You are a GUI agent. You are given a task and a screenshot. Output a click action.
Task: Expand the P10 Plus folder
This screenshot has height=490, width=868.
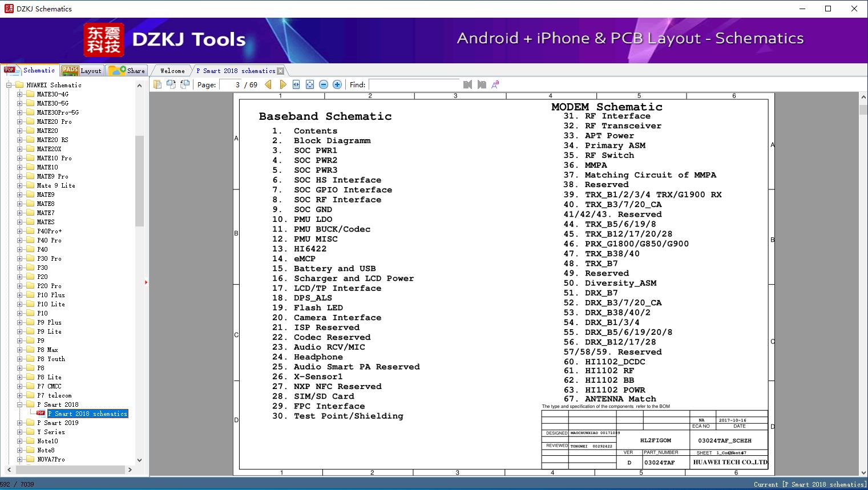19,295
